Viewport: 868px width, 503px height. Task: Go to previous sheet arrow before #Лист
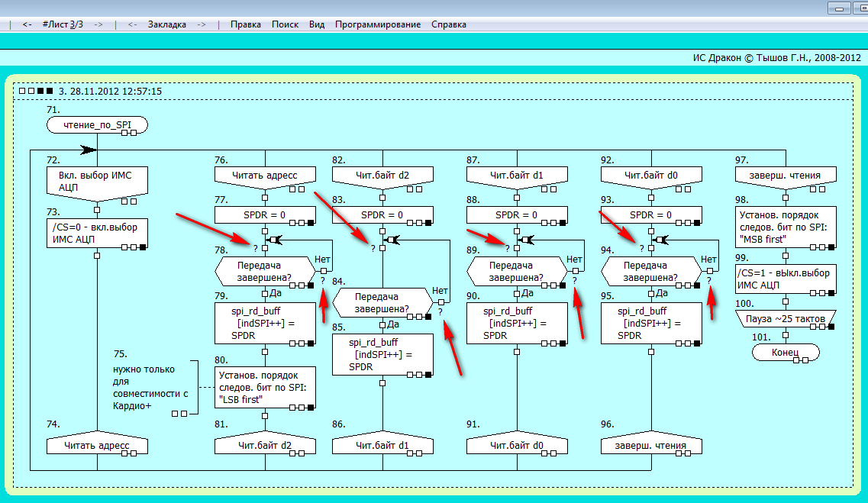[x=27, y=24]
